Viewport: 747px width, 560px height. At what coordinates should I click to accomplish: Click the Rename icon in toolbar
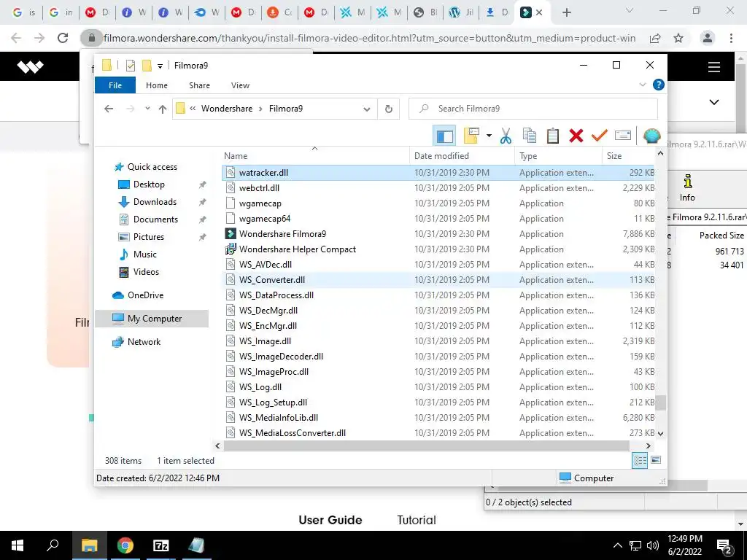tap(623, 136)
